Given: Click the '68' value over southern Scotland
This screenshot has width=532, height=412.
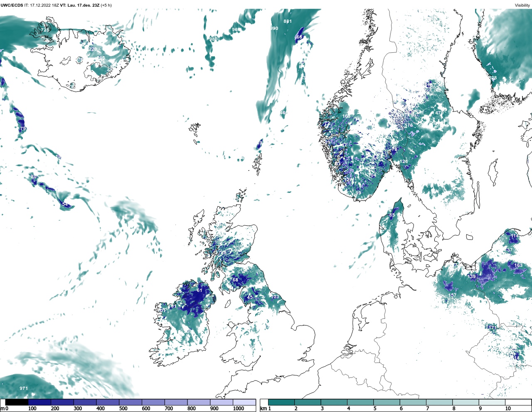Looking at the screenshot, I should (x=235, y=280).
